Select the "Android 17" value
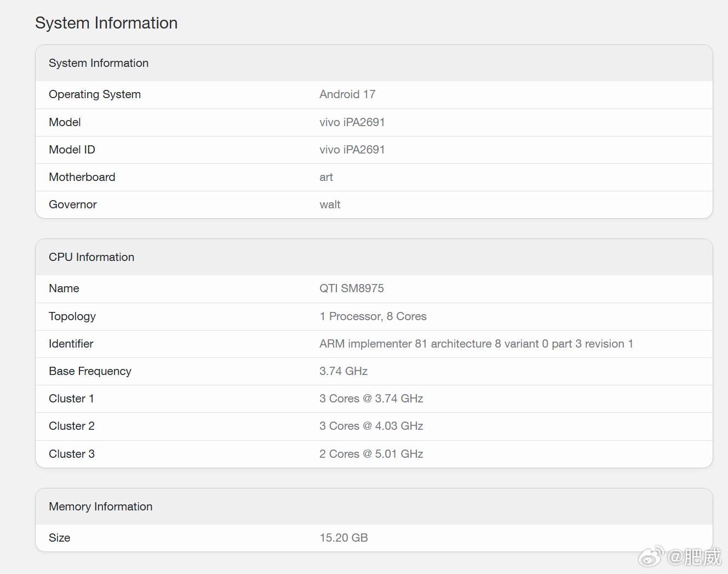 347,94
